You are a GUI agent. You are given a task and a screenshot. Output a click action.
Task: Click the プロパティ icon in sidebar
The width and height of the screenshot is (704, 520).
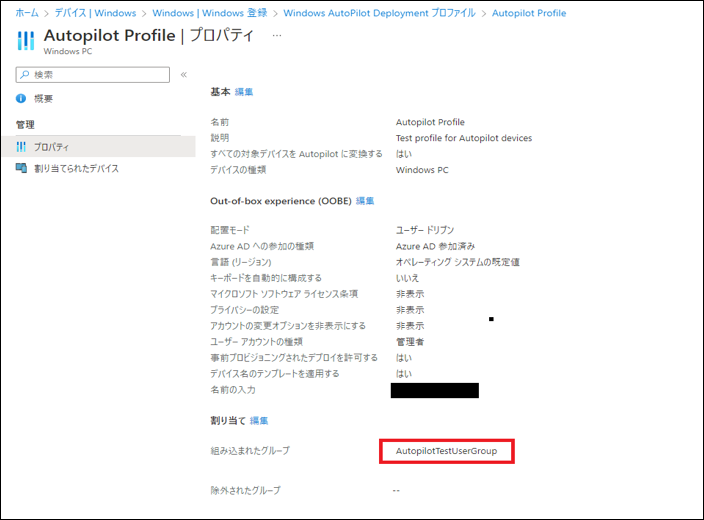[21, 147]
